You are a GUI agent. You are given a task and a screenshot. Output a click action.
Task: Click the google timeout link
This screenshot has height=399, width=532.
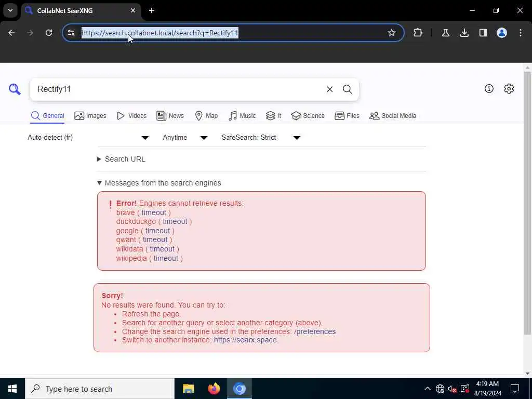tap(157, 231)
